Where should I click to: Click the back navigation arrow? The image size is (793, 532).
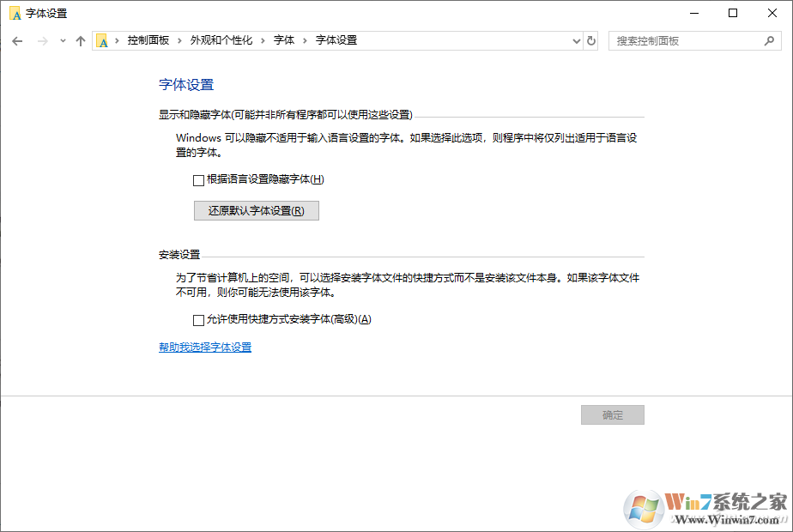click(x=17, y=40)
